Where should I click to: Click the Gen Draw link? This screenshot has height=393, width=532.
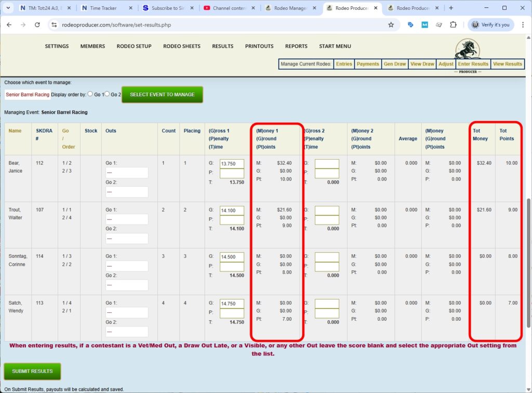(x=396, y=64)
